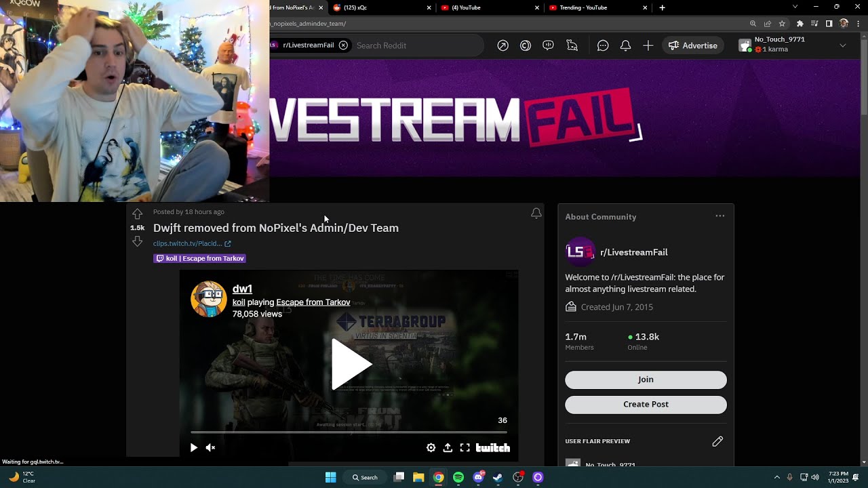
Task: Open weather widget showing 12°C Clear
Action: (22, 477)
